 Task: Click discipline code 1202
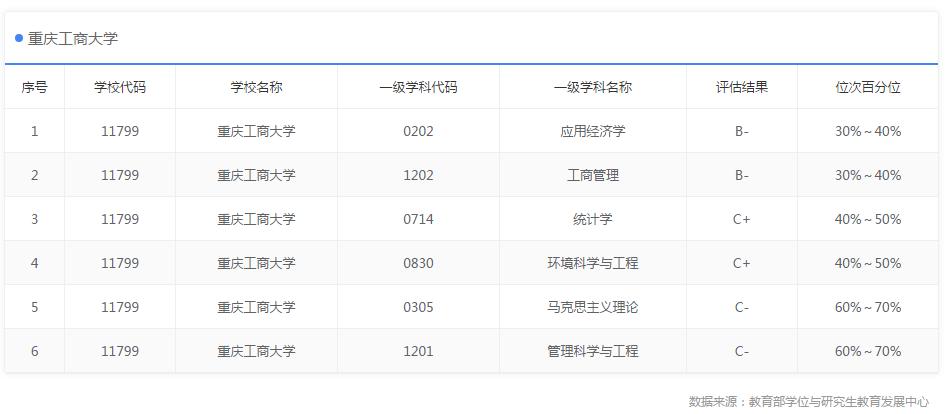point(418,175)
